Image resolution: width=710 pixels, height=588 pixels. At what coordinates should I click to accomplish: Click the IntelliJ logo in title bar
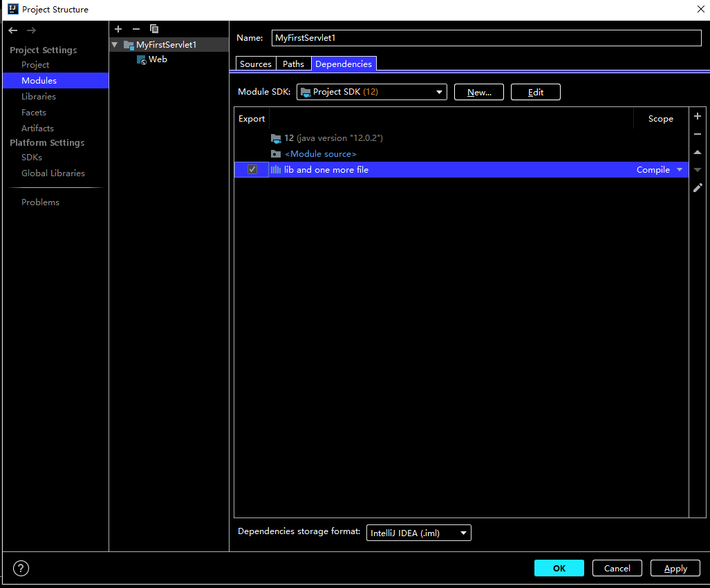point(13,9)
